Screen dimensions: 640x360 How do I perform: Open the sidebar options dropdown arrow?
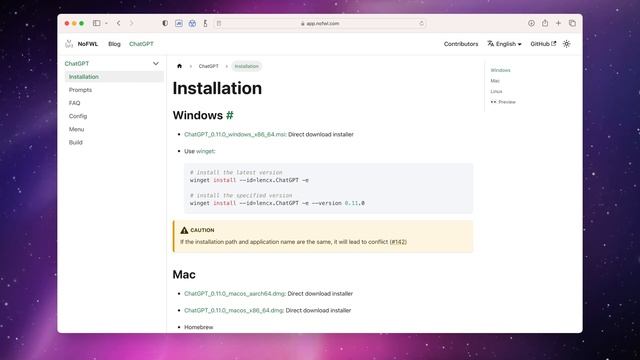[x=107, y=23]
